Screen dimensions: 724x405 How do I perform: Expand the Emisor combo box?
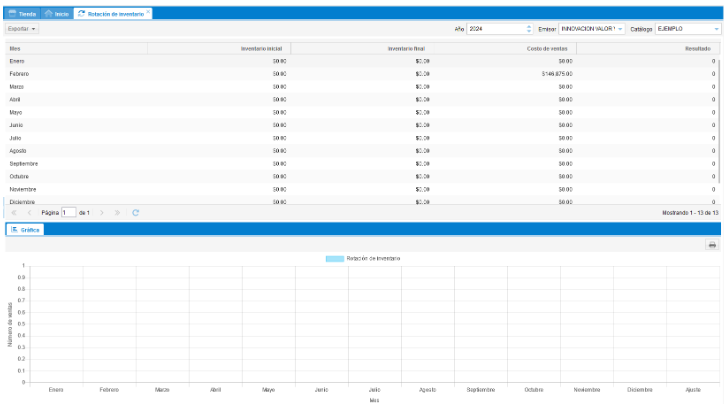(620, 29)
